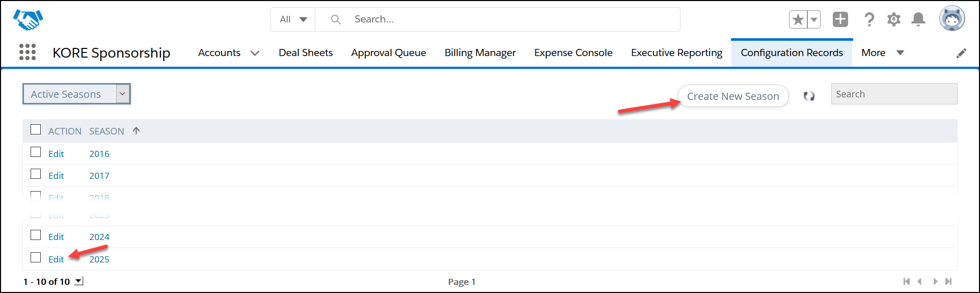Click the pencil icon to edit navigation
Screen dimensions: 980x293
point(961,53)
